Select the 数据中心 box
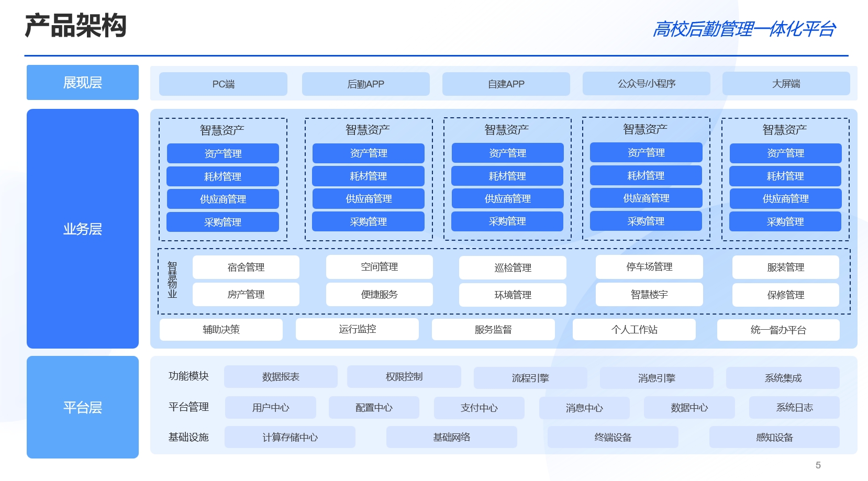 pos(689,407)
